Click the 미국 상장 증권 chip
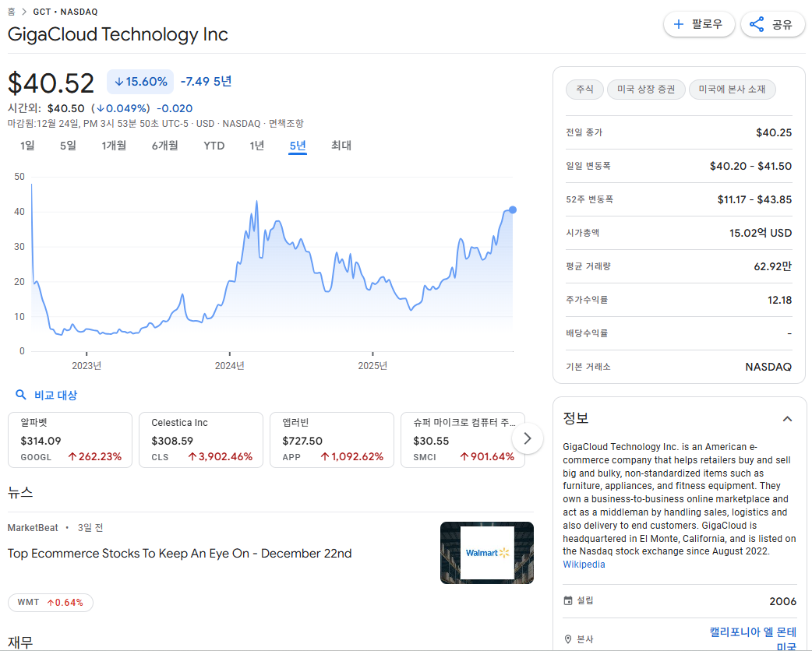The image size is (812, 651). click(646, 89)
